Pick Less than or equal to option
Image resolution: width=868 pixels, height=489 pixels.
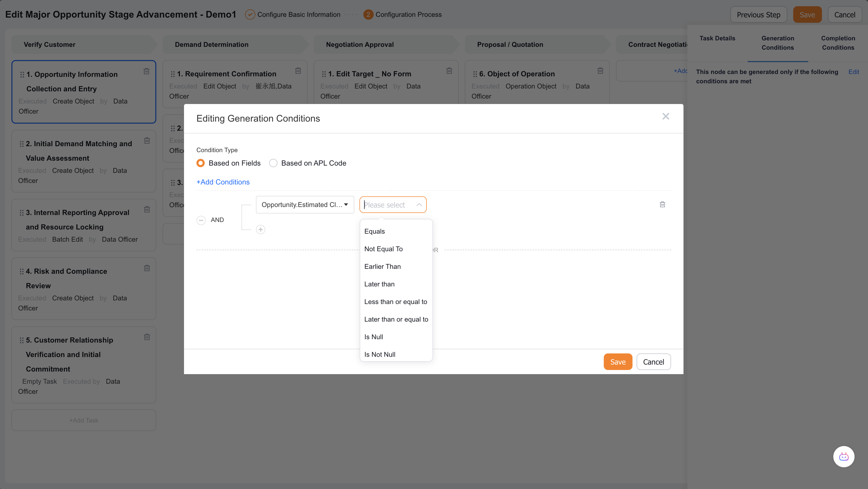[396, 302]
